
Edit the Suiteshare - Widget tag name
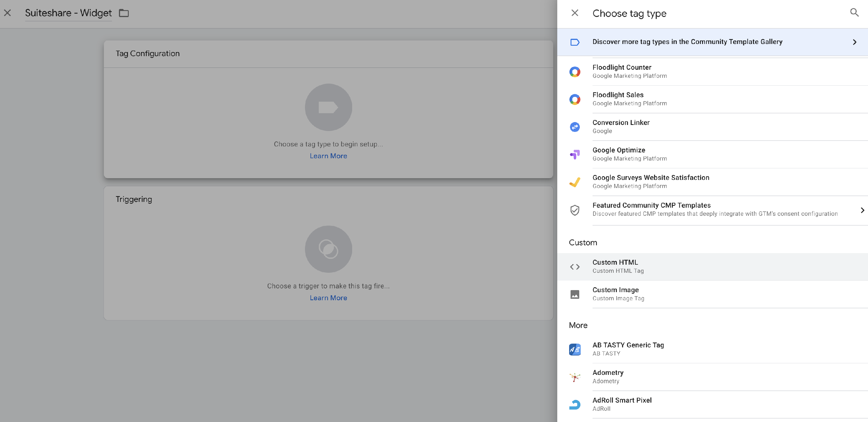tap(68, 13)
